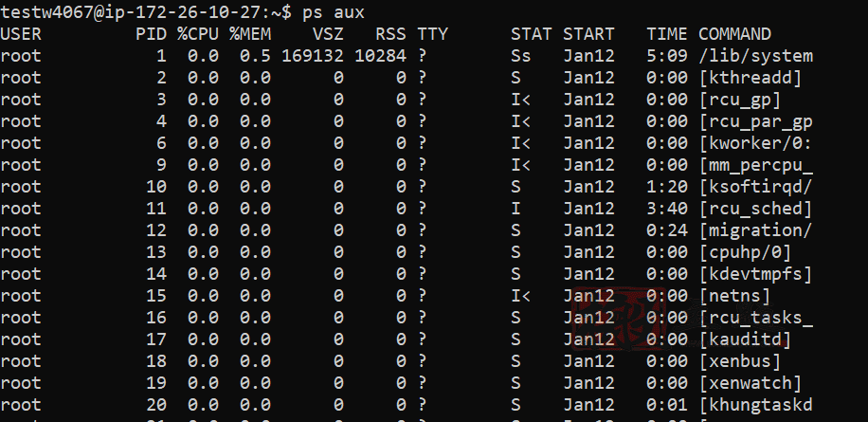Click the VSZ value 169132
The height and width of the screenshot is (422, 868).
313,56
